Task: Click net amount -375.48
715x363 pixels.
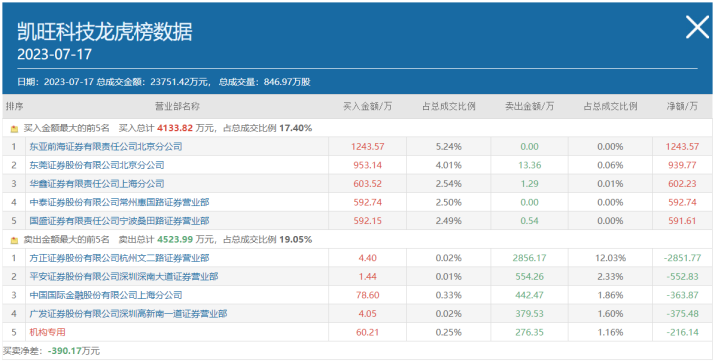Action: pyautogui.click(x=682, y=314)
